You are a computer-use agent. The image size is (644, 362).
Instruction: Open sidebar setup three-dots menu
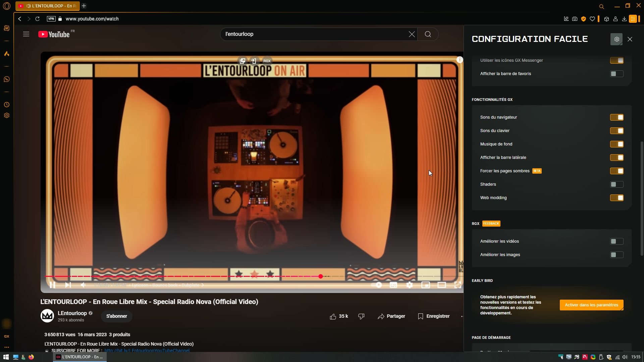coord(6,347)
